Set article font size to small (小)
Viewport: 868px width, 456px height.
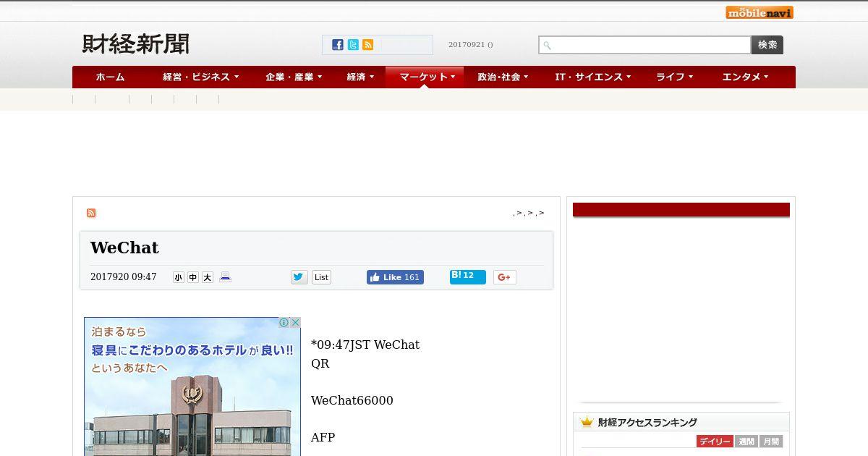tap(179, 277)
